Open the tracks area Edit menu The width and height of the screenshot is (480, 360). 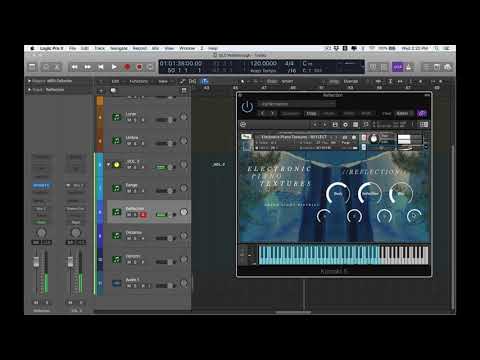tap(115, 81)
